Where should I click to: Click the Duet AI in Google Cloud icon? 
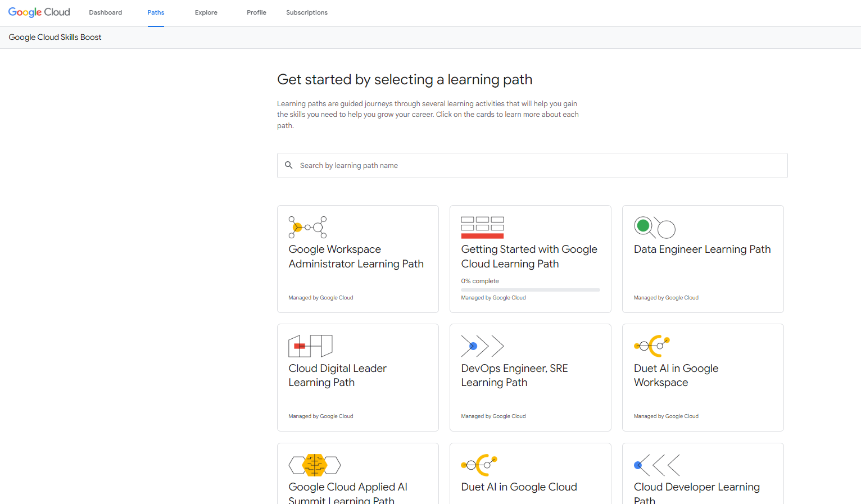pos(479,465)
